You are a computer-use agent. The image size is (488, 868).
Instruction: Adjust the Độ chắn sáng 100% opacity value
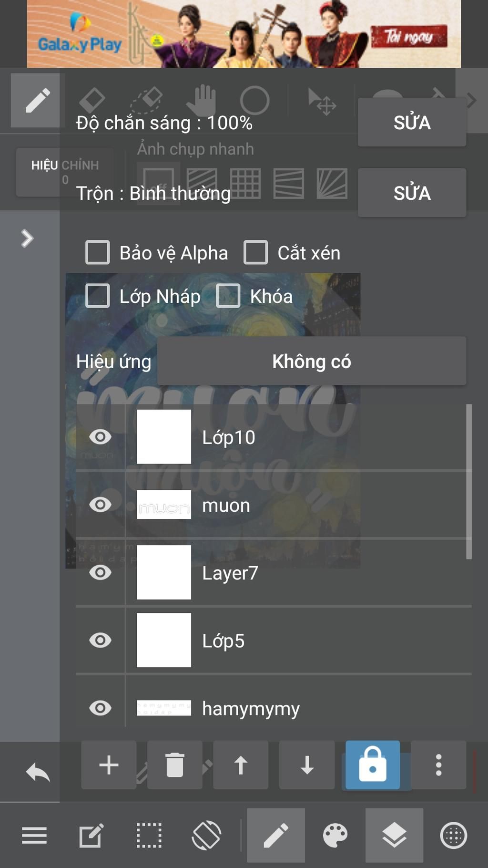point(164,123)
